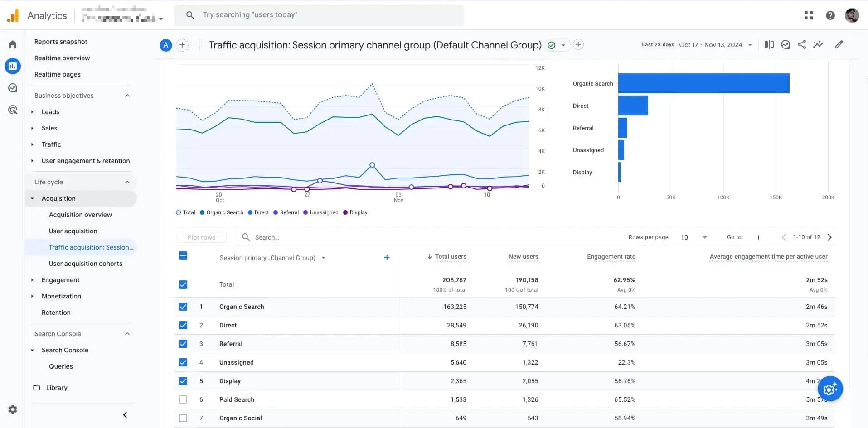Open Insights sparkline icon in header
This screenshot has width=868, height=428.
tap(818, 44)
